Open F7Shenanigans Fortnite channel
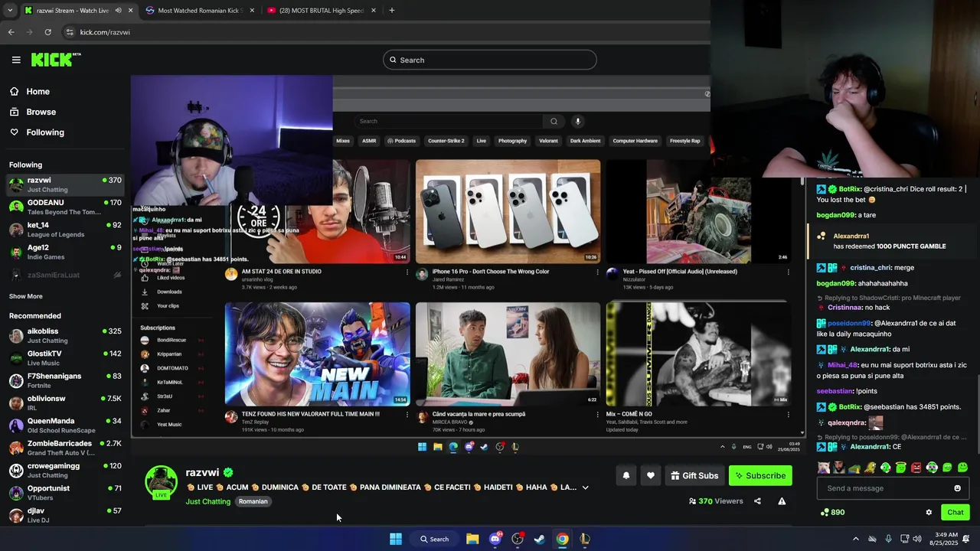 [x=65, y=380]
